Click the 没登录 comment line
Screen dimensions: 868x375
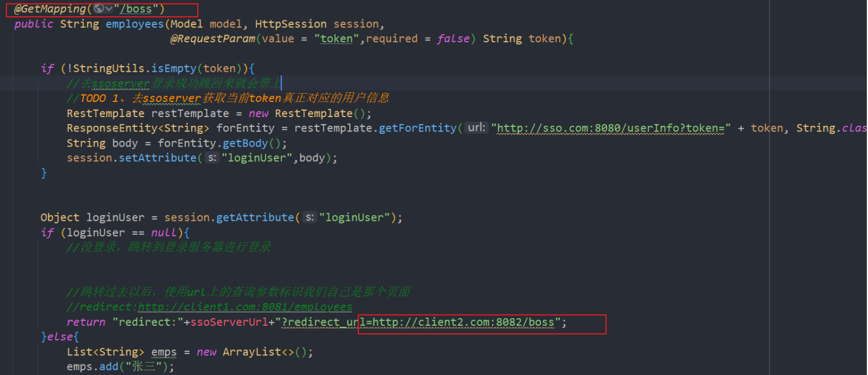[169, 247]
